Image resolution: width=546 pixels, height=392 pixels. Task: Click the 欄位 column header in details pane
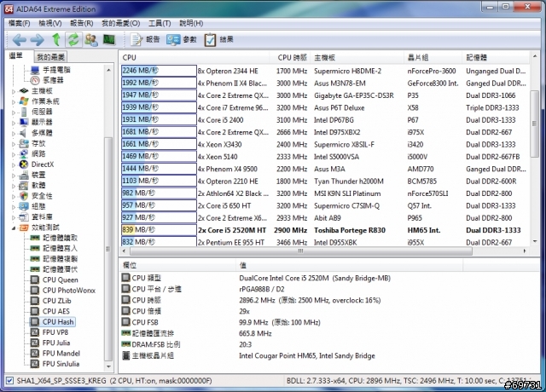tap(177, 265)
